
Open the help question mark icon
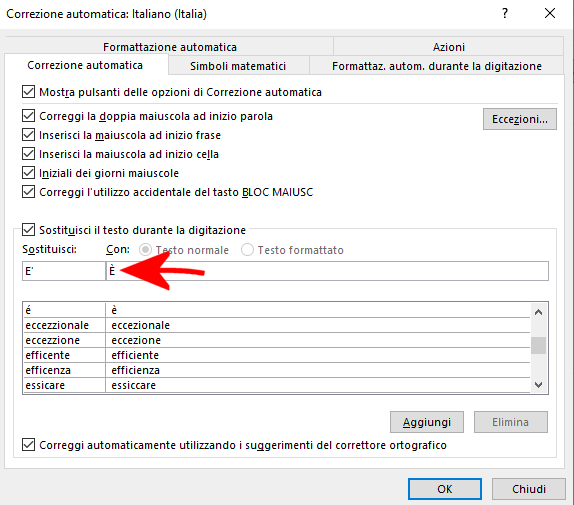click(505, 14)
